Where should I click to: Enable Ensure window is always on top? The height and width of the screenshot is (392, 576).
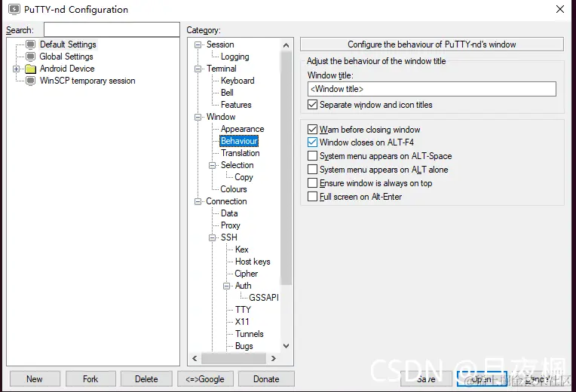click(x=312, y=183)
